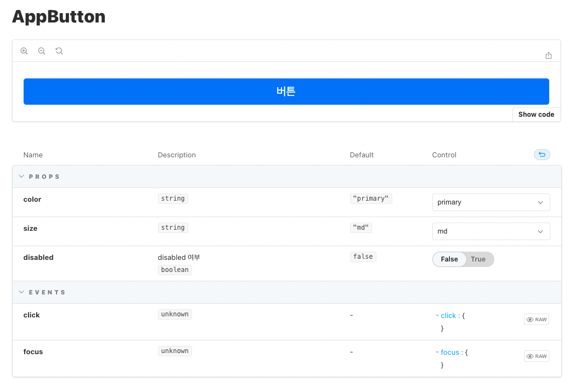Click 'unknown' type in click row
The height and width of the screenshot is (392, 575).
point(175,314)
